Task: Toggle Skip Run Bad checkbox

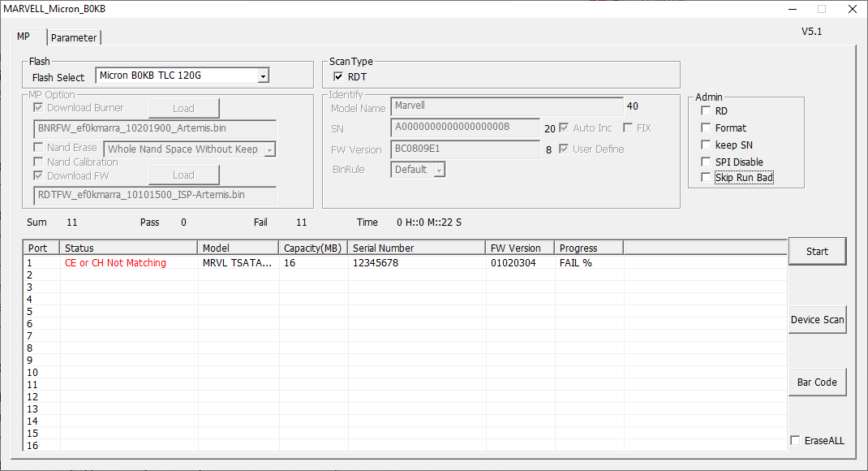Action: tap(706, 177)
